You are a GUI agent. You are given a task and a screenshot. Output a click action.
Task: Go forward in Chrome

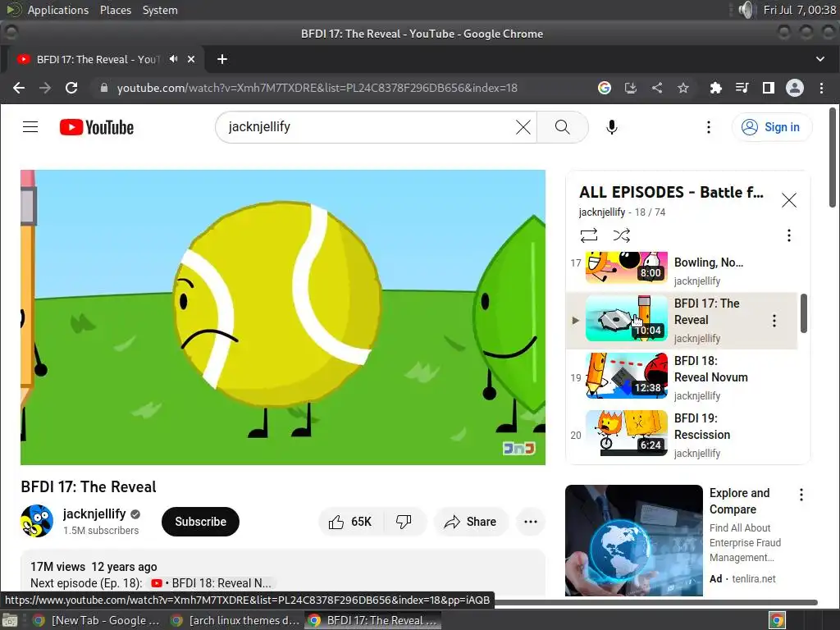(45, 88)
